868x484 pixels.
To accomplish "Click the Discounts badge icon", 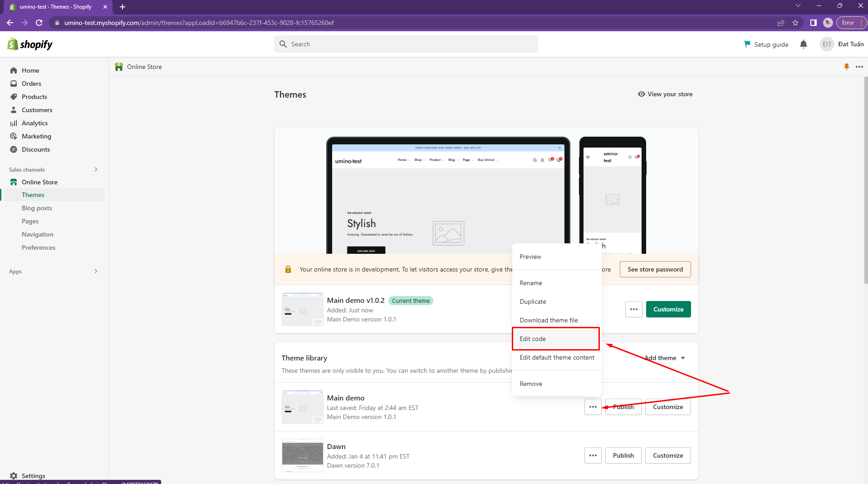I will tap(14, 149).
